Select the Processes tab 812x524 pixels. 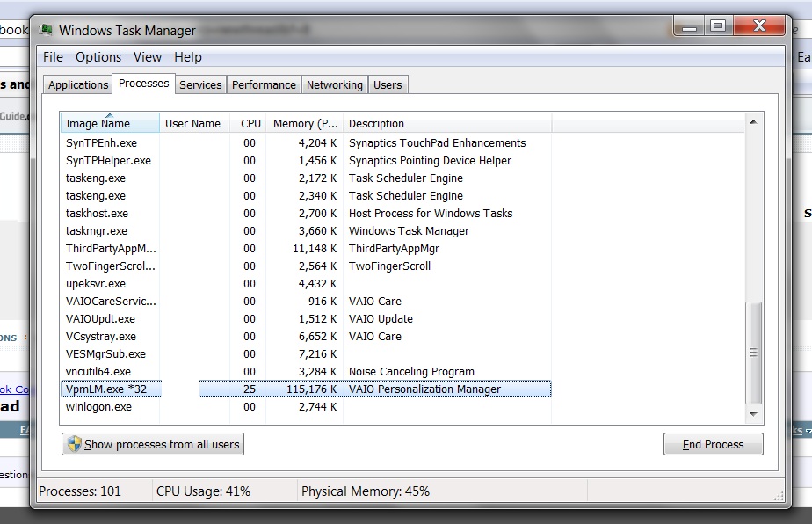tap(143, 84)
